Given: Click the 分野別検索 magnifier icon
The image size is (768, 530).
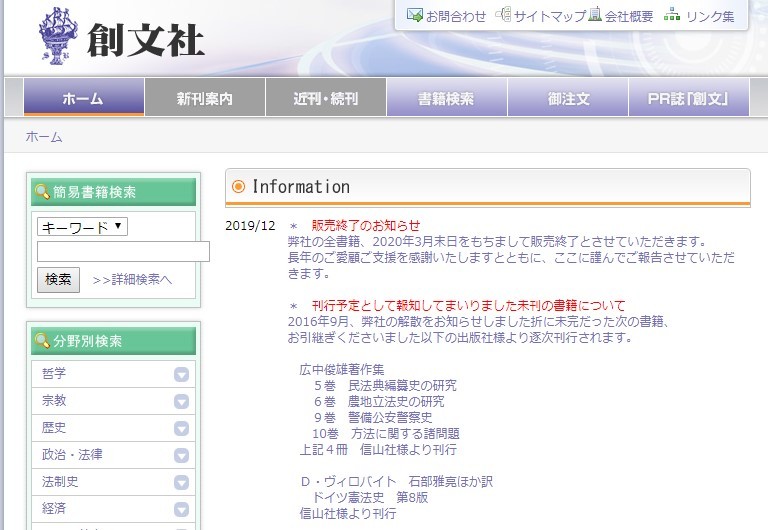Looking at the screenshot, I should [x=42, y=341].
